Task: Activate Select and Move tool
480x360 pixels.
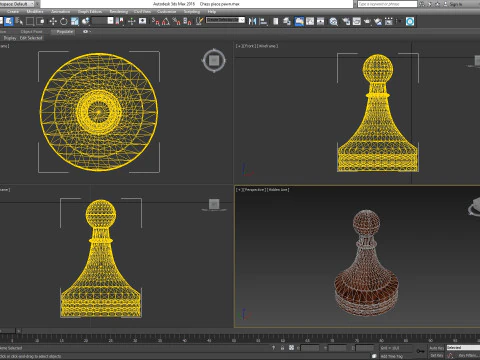Action: point(53,21)
